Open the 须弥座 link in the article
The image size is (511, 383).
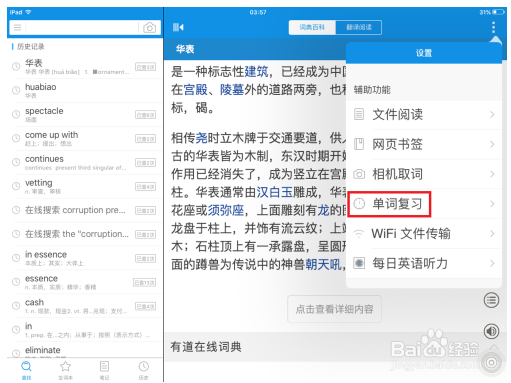tap(226, 210)
